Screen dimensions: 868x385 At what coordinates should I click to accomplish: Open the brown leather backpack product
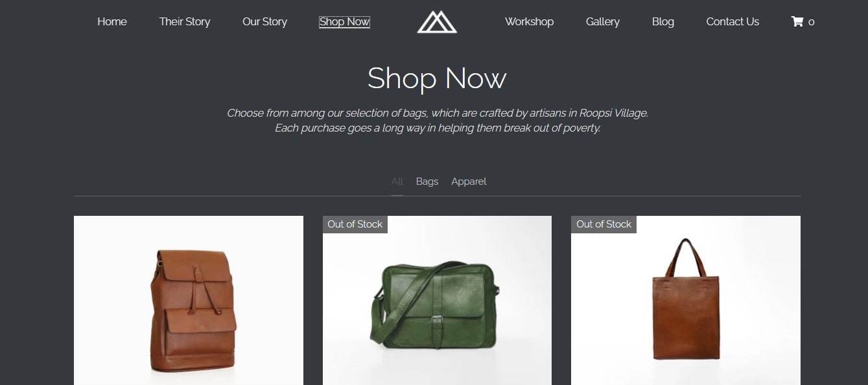click(x=189, y=300)
